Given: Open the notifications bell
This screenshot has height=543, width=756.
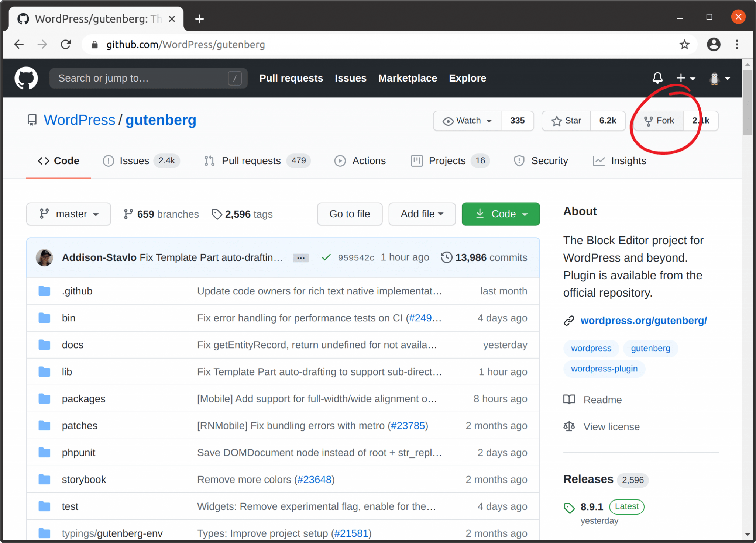Looking at the screenshot, I should 658,78.
